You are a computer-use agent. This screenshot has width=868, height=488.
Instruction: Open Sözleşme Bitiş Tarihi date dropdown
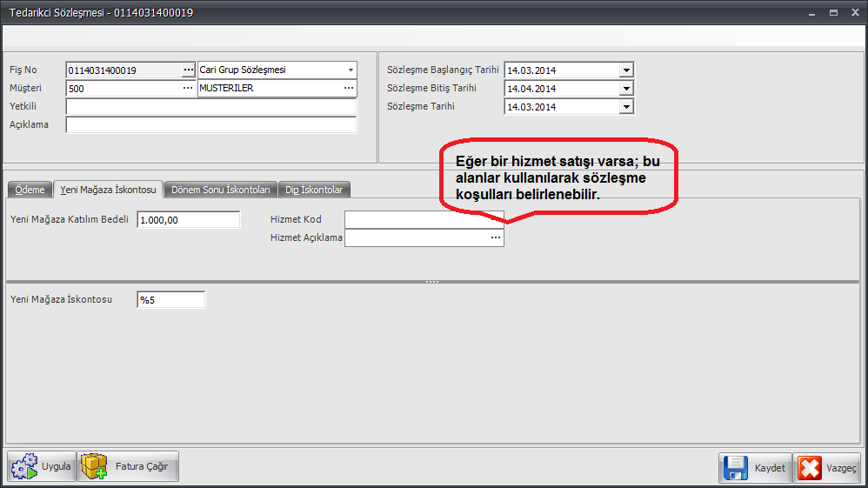point(625,88)
